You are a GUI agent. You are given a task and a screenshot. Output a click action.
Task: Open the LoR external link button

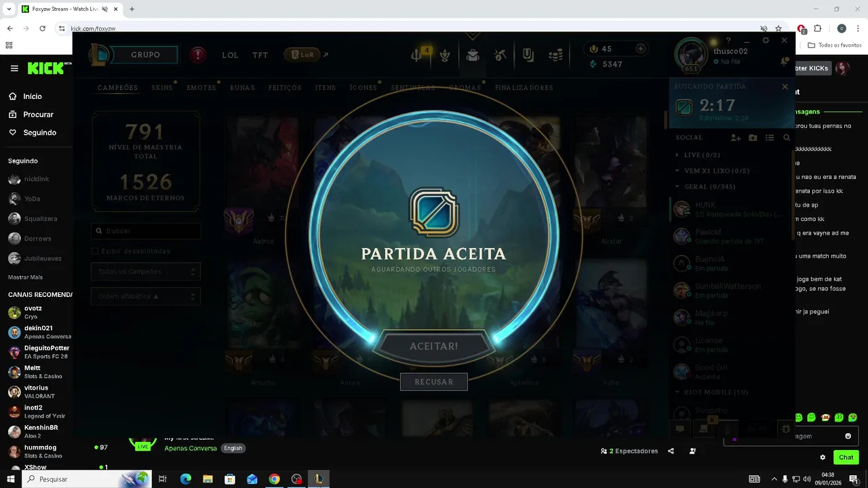(307, 55)
